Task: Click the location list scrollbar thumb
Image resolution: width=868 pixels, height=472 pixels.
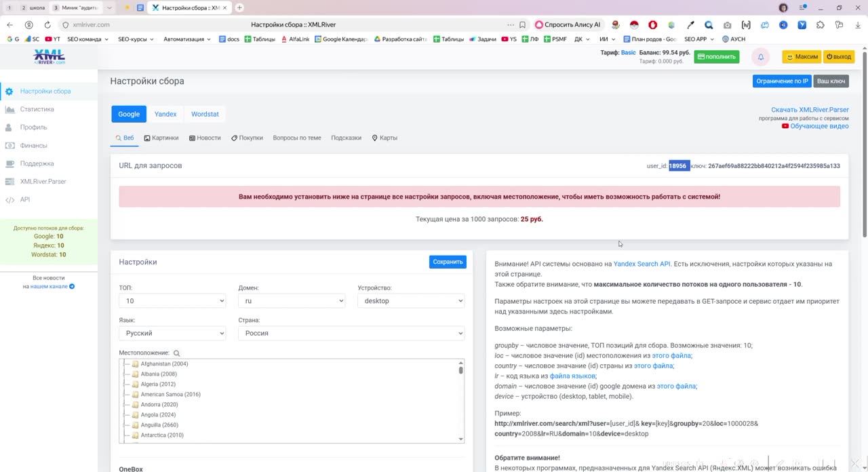Action: 461,369
